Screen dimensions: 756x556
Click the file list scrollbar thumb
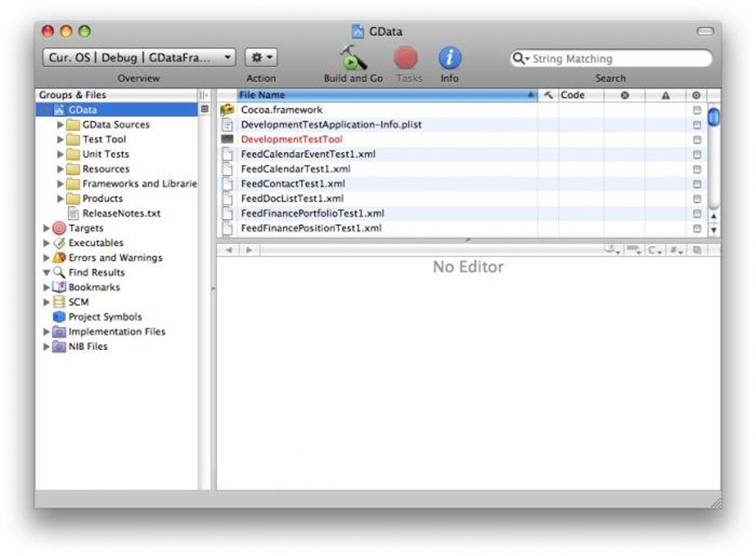(x=714, y=117)
